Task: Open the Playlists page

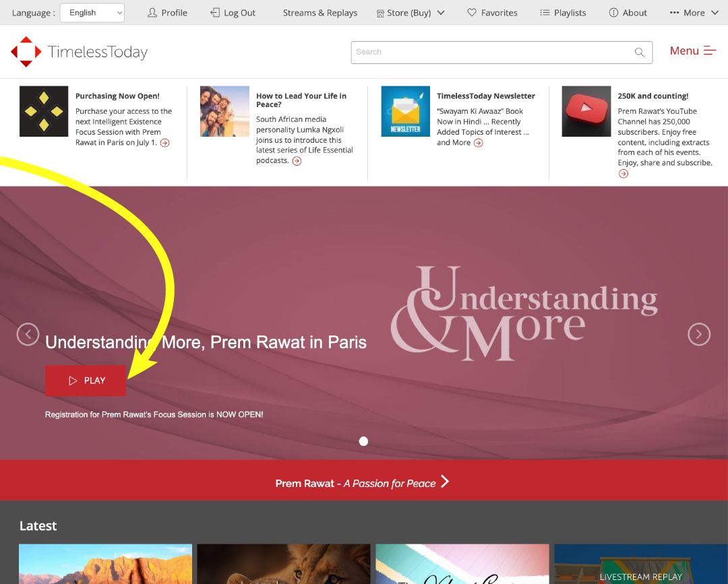Action: pos(563,13)
